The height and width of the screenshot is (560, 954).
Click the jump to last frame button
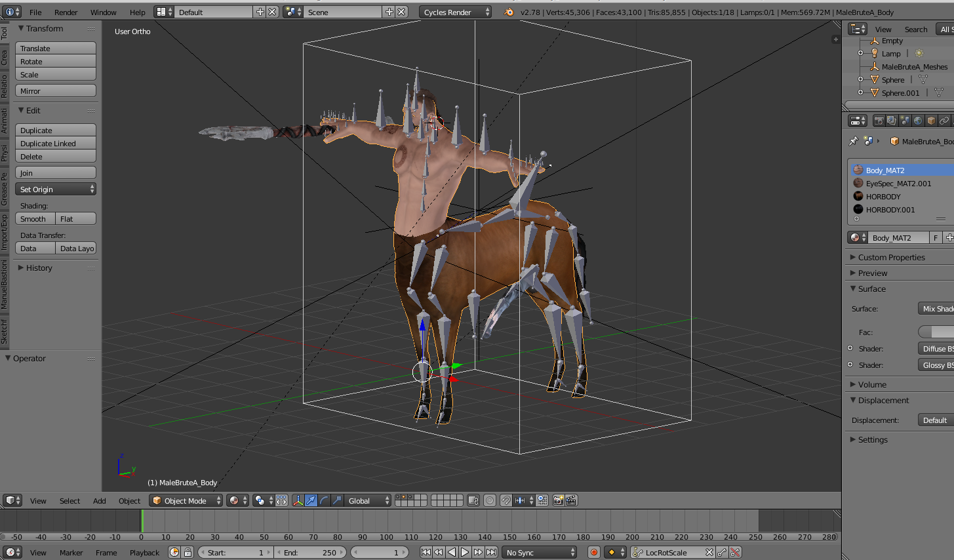492,552
